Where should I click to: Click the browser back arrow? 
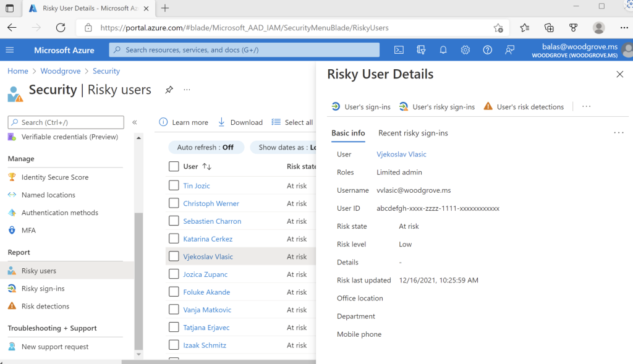point(12,27)
